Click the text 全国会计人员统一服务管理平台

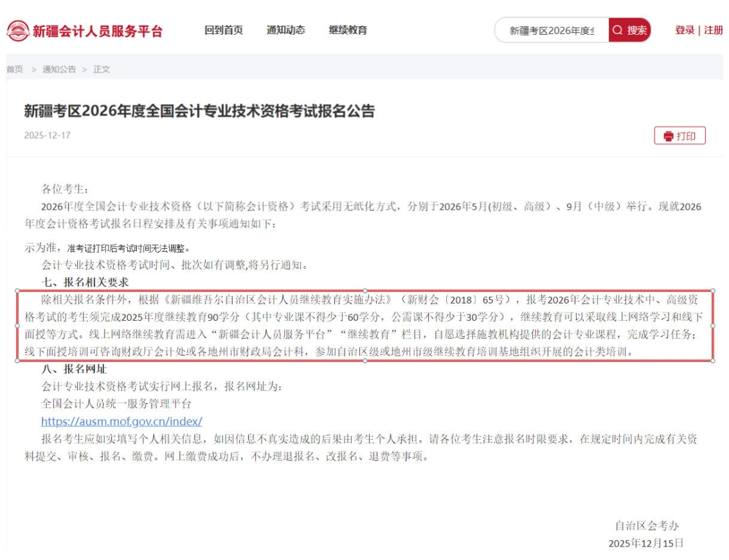pos(116,404)
